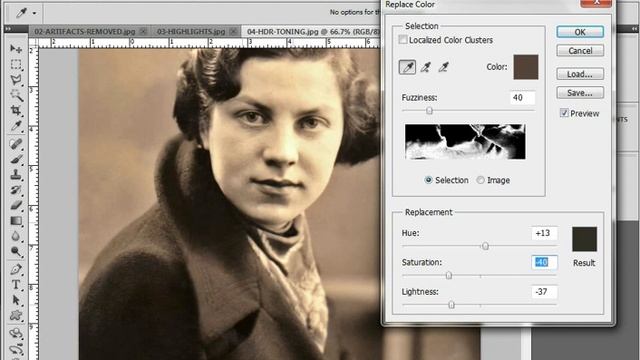Click the Lightness value field
Screen dimensions: 640x360
pos(544,291)
